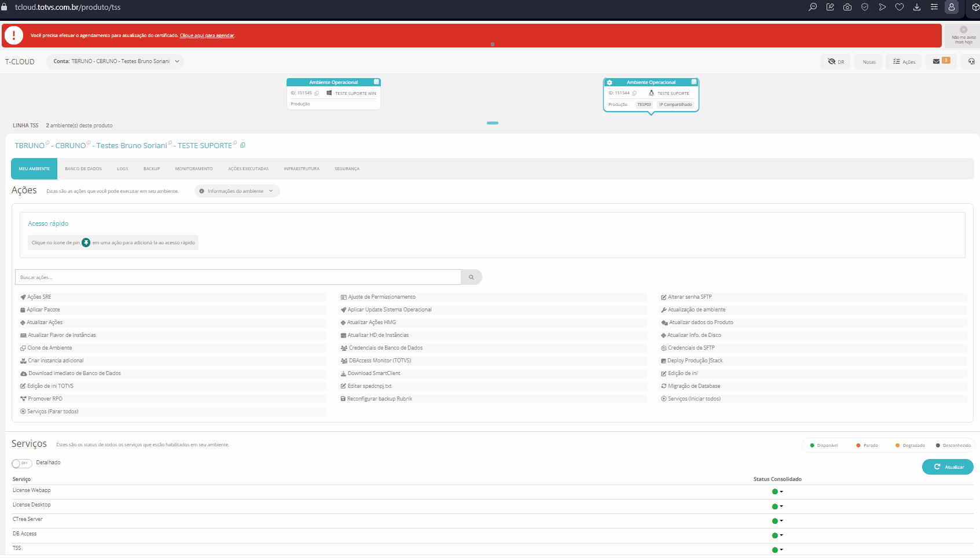
Task: Click the teal panel collapse handle below environment cards
Action: pyautogui.click(x=493, y=123)
